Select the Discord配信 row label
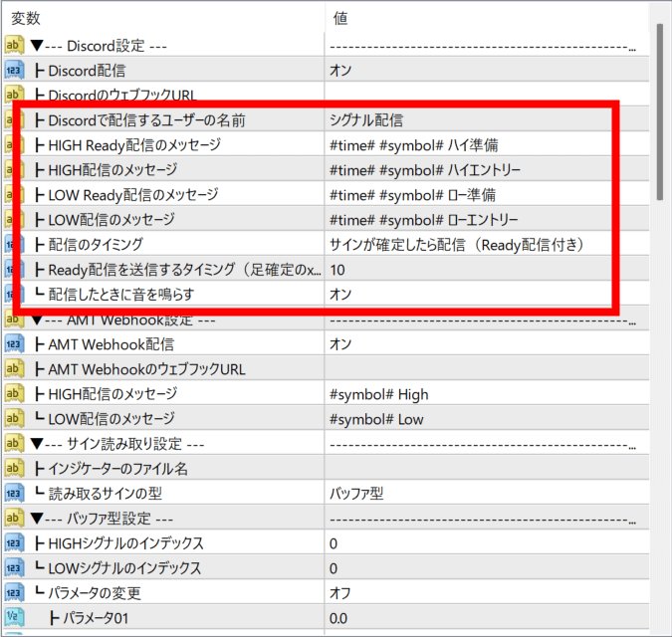 [x=87, y=71]
